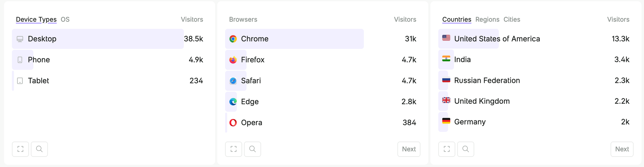This screenshot has height=167, width=644.
Task: Filter by India country row
Action: [462, 60]
